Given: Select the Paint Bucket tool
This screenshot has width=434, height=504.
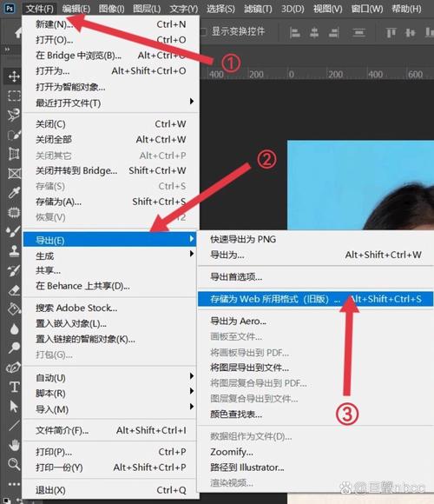Looking at the screenshot, I should pos(14,309).
